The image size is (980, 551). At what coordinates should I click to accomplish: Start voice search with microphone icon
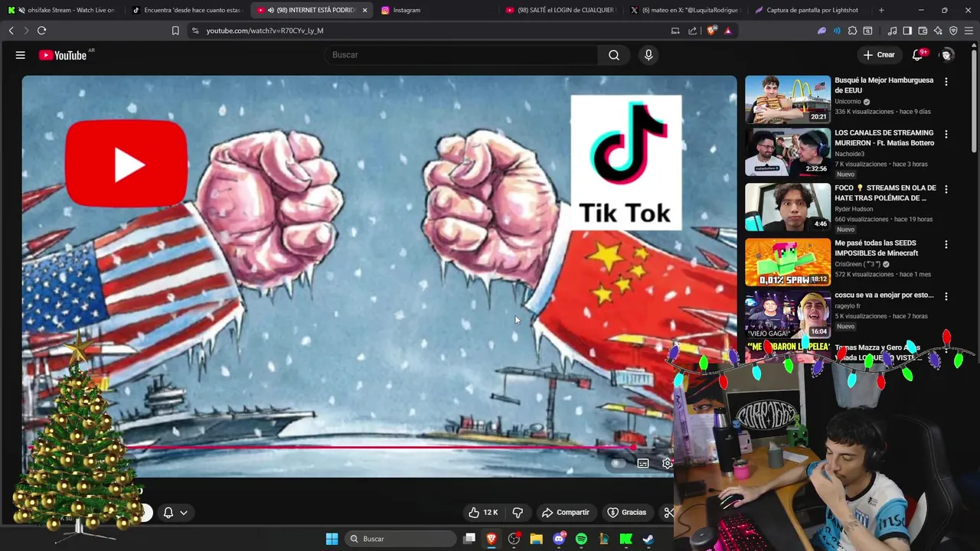click(648, 55)
